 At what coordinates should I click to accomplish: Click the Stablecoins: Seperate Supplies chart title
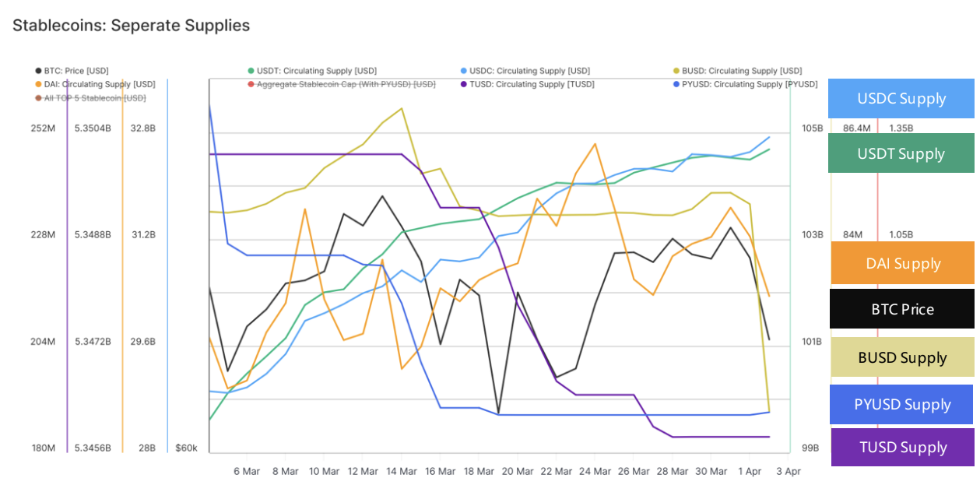[132, 25]
